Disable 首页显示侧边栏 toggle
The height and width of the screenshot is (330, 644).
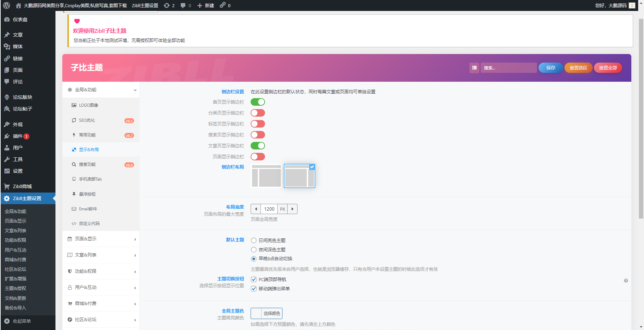coord(258,102)
